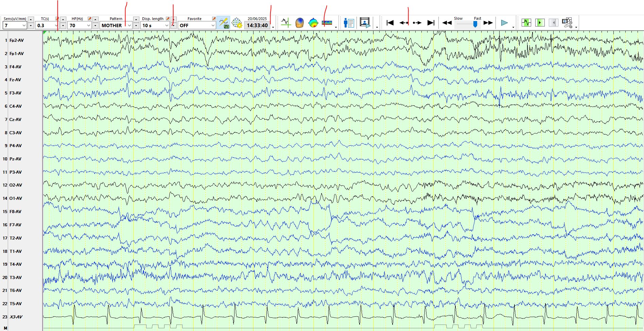The image size is (644, 331).
Task: Expand the arrow next to the scissors icon
Action: (x=576, y=27)
